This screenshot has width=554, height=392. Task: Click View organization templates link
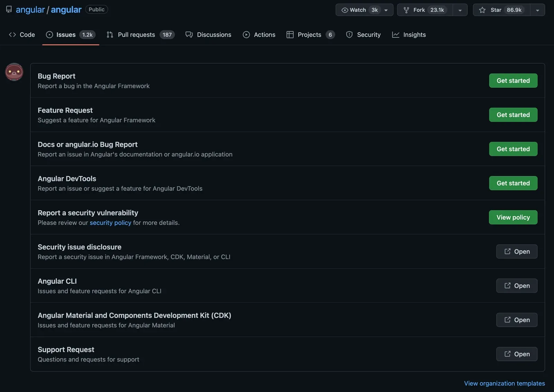[504, 383]
